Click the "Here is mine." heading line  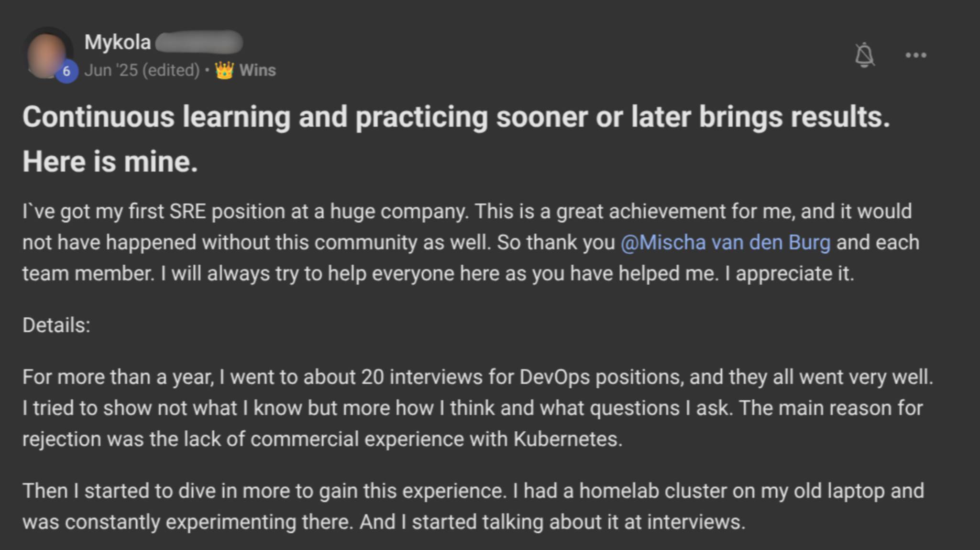click(110, 161)
